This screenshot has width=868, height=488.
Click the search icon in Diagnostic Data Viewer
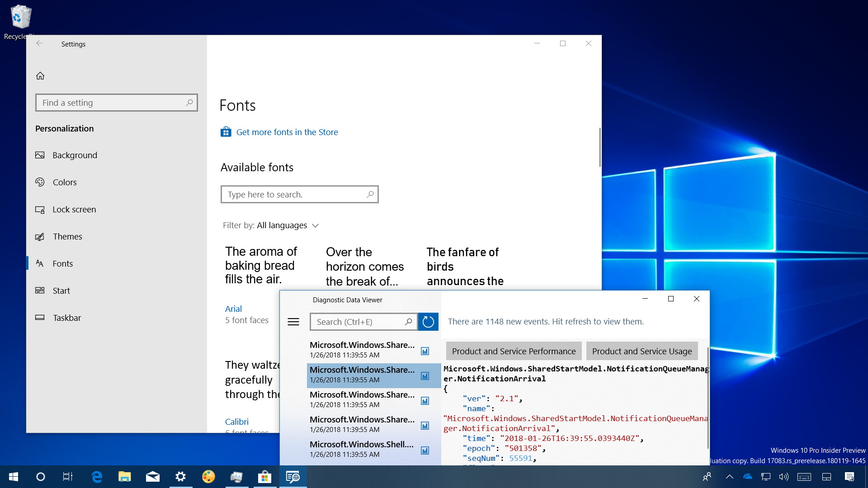(408, 321)
